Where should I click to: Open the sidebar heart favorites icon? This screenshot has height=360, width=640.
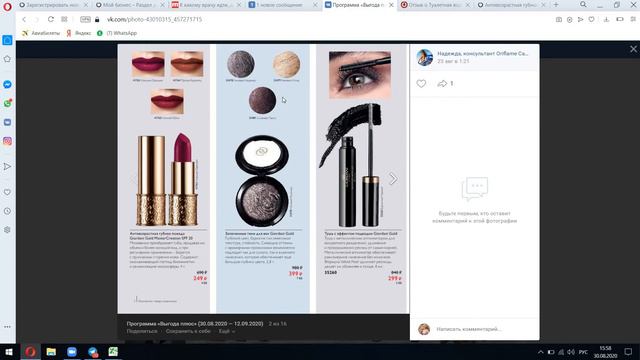click(7, 192)
